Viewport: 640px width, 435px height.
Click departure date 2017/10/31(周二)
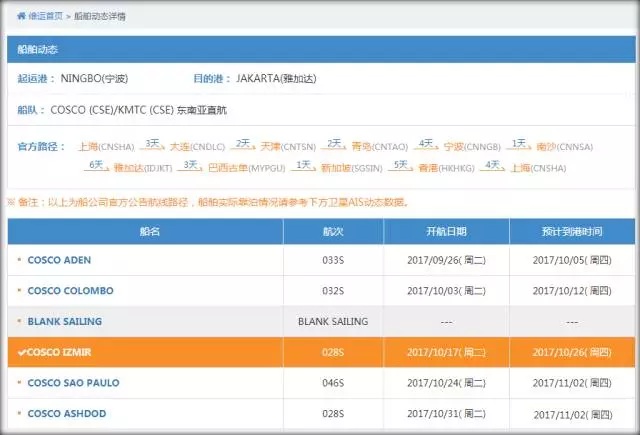(x=447, y=413)
